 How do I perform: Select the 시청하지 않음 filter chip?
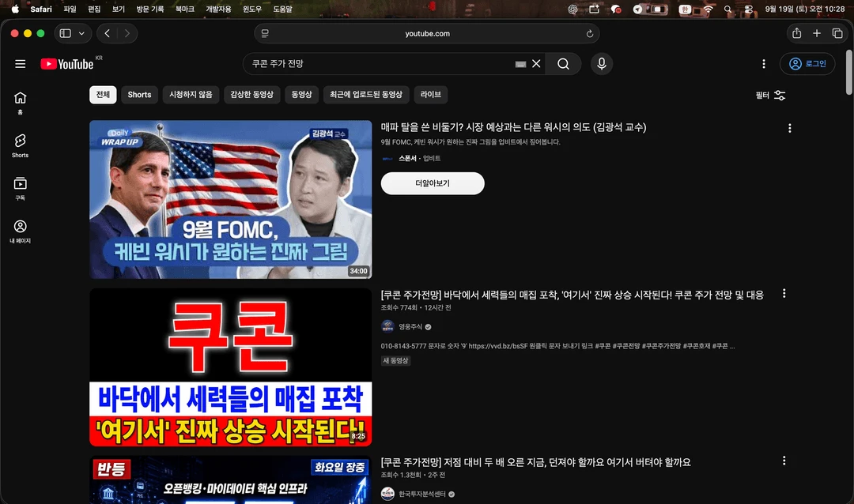191,95
